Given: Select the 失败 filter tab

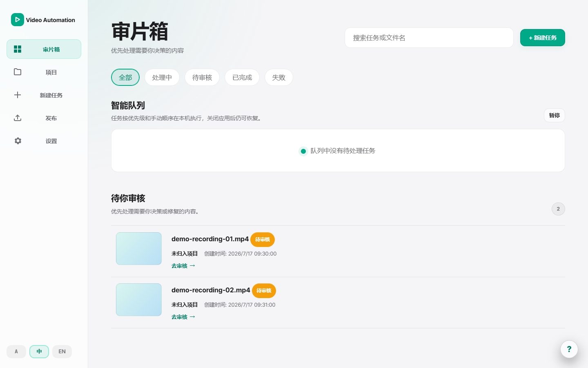Looking at the screenshot, I should pyautogui.click(x=279, y=77).
